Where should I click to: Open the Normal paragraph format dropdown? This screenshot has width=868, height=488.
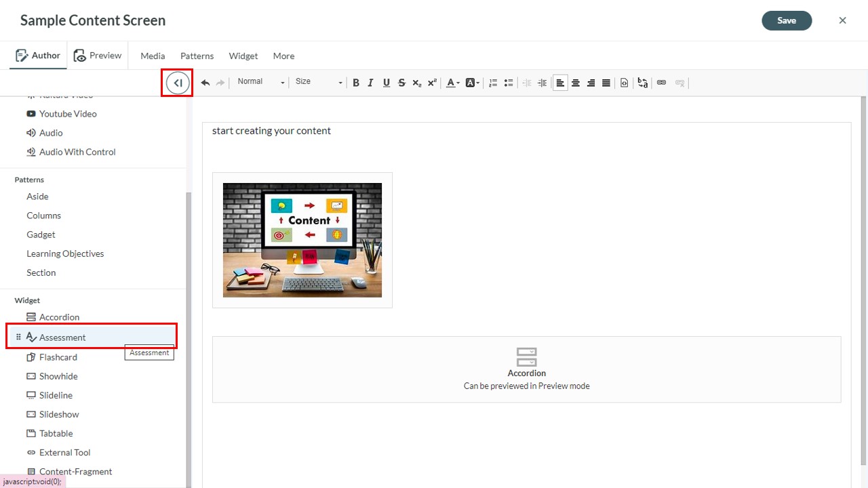260,82
